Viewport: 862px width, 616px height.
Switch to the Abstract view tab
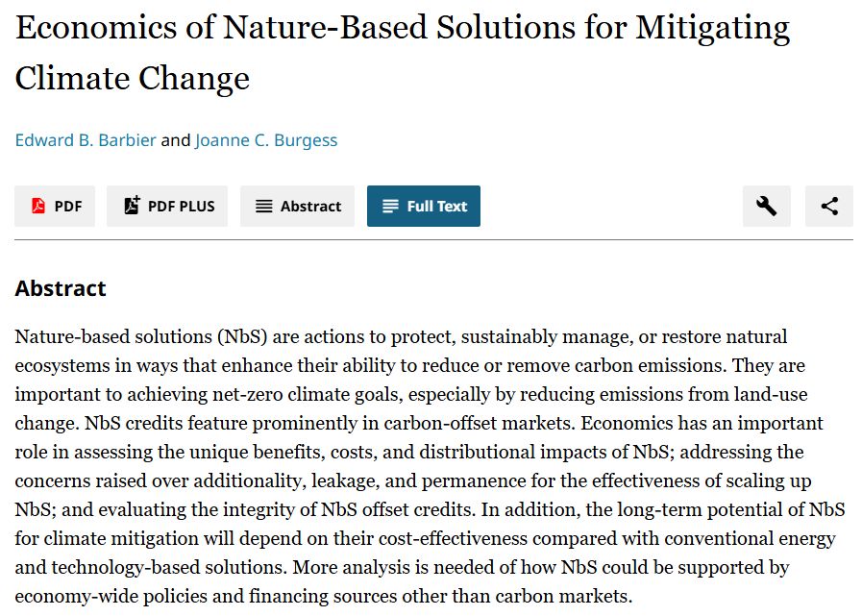[x=297, y=207]
